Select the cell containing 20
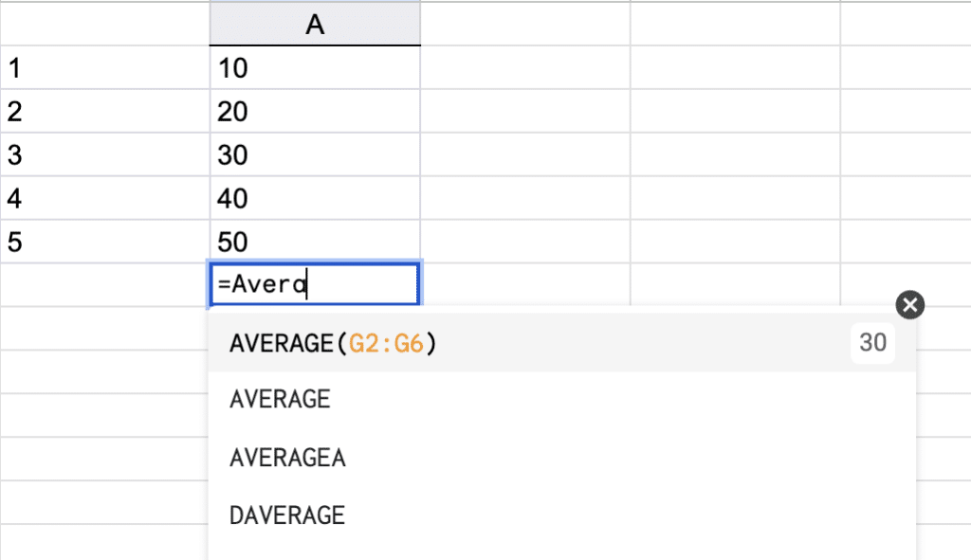The width and height of the screenshot is (971, 560). coord(315,112)
